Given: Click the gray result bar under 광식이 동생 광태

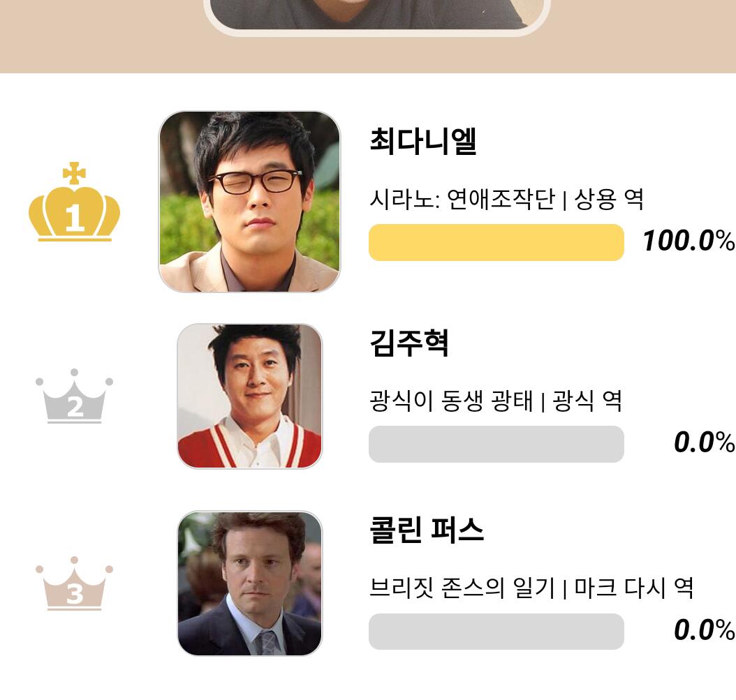Looking at the screenshot, I should 496,444.
